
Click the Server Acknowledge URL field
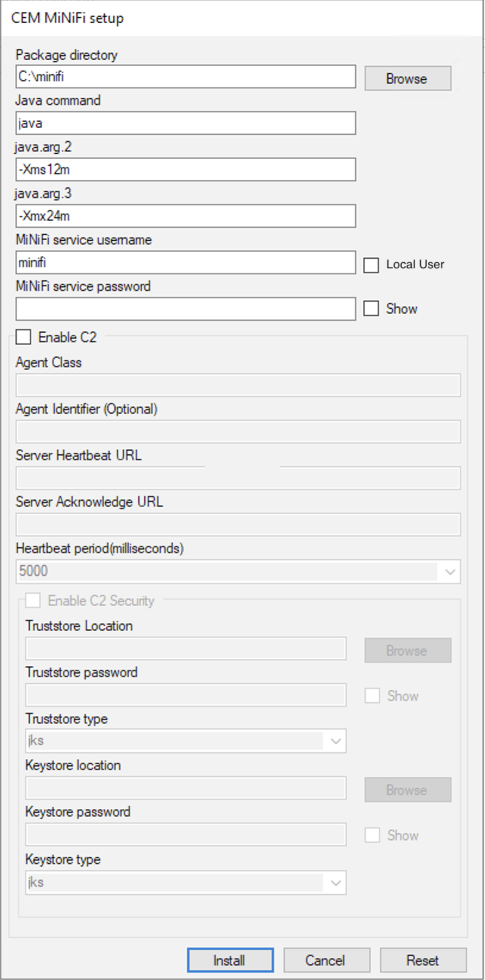coord(238,525)
